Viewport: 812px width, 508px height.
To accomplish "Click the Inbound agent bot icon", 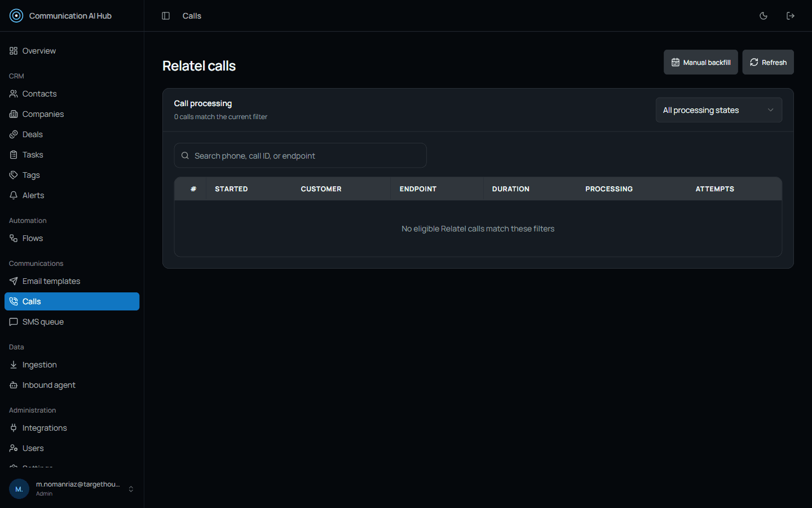I will 14,385.
